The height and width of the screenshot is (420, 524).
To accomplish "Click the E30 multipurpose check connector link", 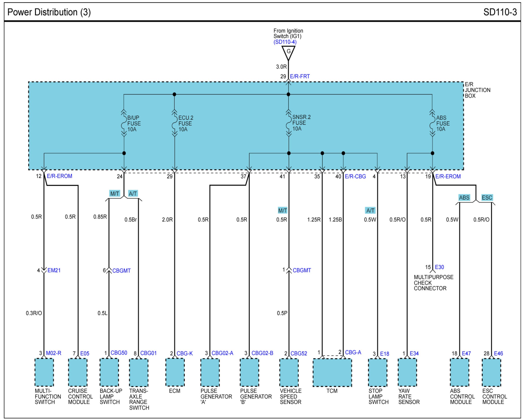I will 439,267.
